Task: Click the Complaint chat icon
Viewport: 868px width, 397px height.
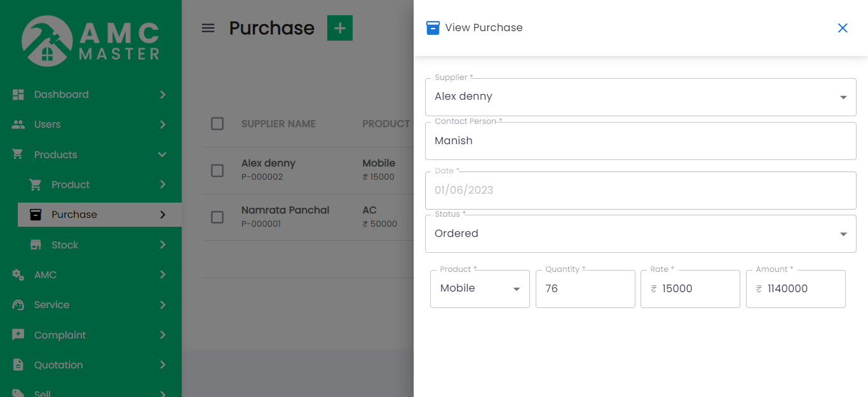Action: click(18, 335)
